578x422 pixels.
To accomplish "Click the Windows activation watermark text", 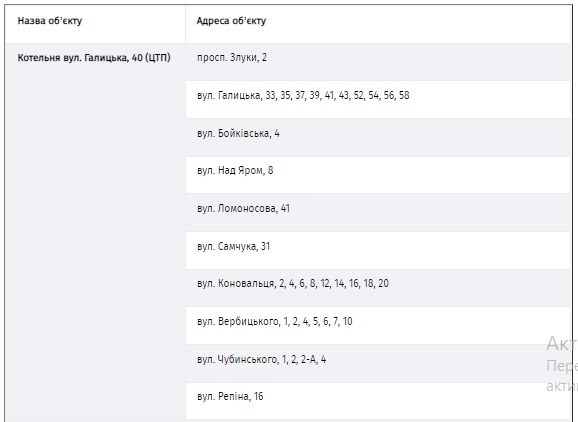I will [x=562, y=364].
